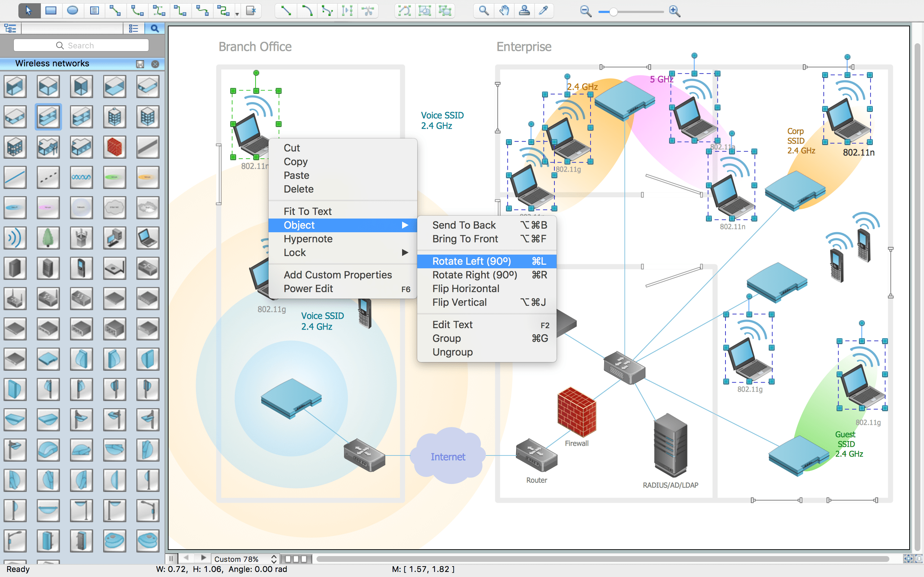Toggle the library search mode button
This screenshot has width=924, height=577.
coord(154,28)
